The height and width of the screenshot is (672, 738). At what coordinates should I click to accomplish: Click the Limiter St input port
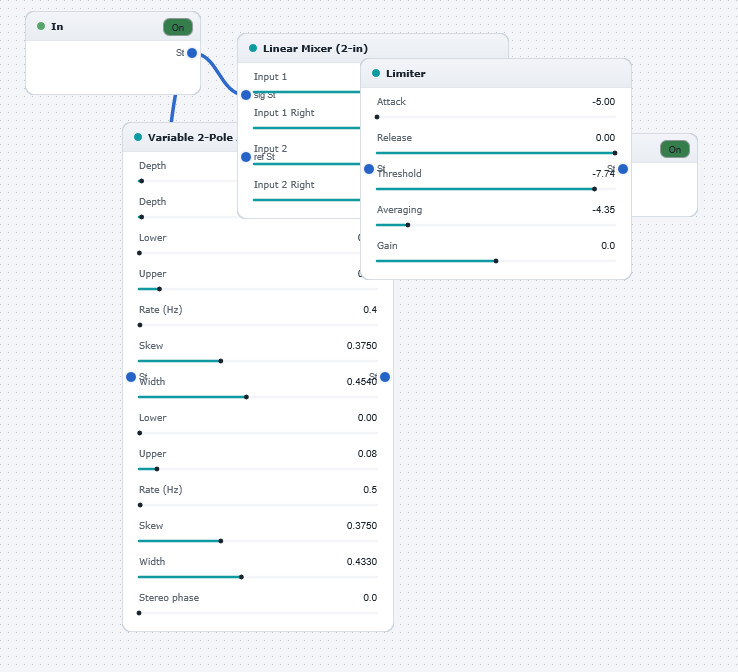point(369,169)
